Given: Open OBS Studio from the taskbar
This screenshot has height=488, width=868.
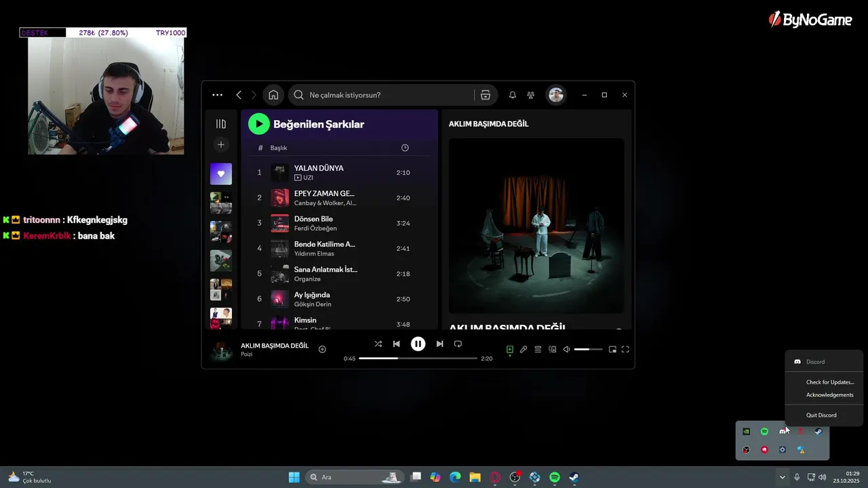Looking at the screenshot, I should (x=515, y=477).
